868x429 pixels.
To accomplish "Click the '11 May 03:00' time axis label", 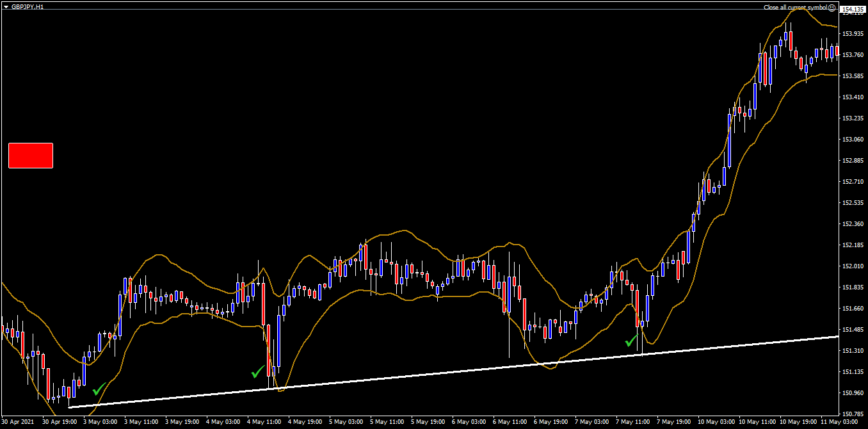I will tap(838, 423).
